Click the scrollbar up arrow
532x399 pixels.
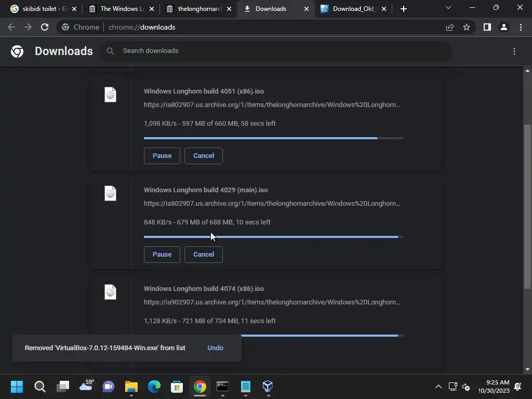tap(527, 71)
